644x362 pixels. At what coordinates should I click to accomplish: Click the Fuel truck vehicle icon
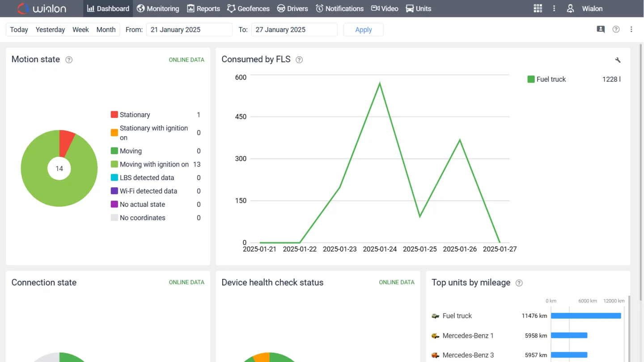[x=435, y=316]
